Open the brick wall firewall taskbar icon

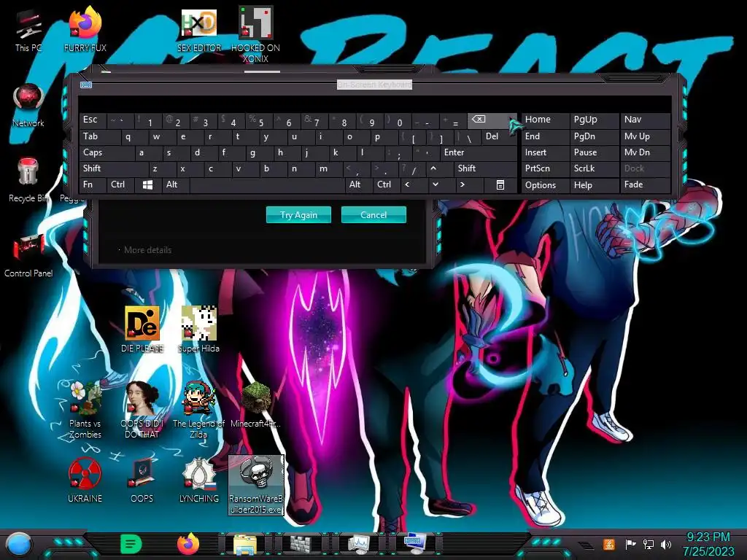(x=301, y=545)
